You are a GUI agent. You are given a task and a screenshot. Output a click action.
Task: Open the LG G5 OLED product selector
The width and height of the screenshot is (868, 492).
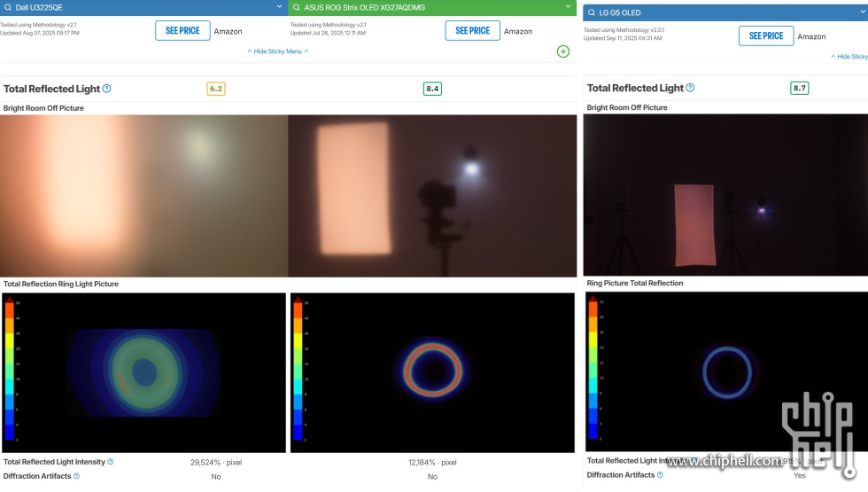pos(725,12)
